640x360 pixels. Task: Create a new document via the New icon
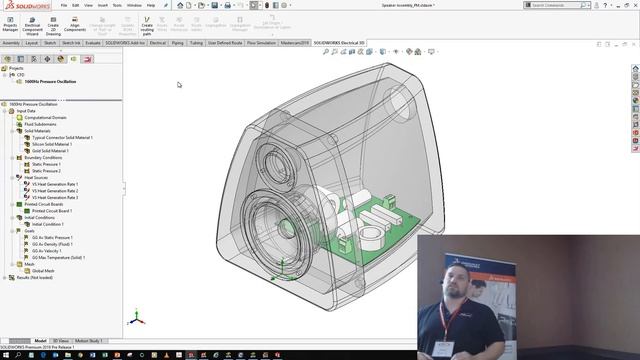tap(189, 5)
